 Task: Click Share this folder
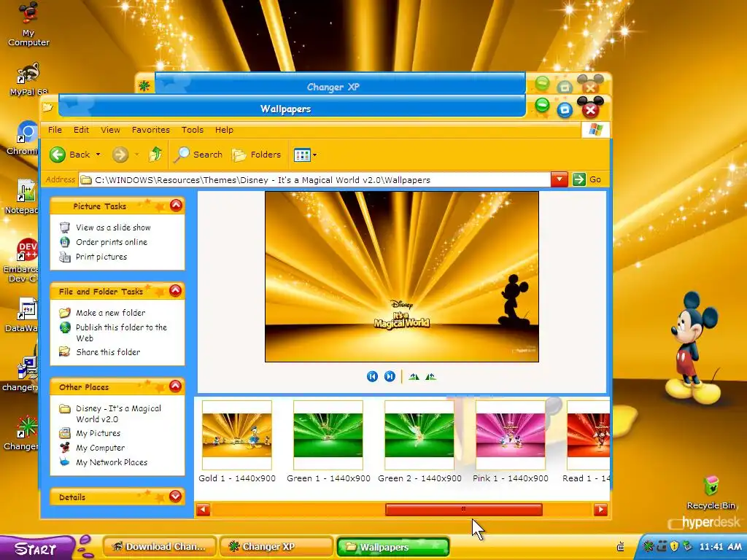click(108, 352)
